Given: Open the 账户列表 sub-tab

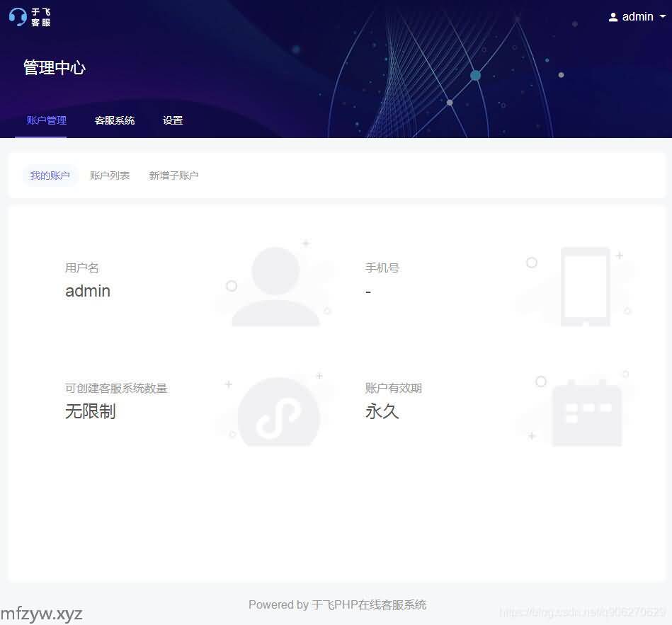Looking at the screenshot, I should 110,176.
